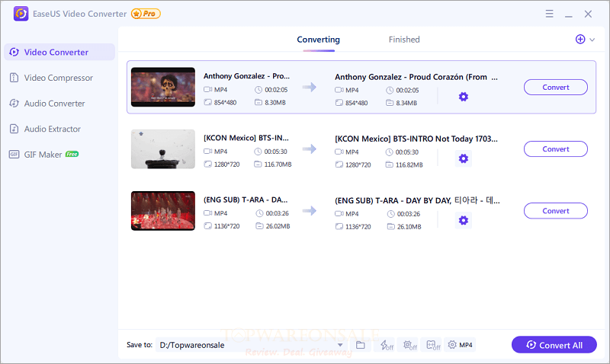
Task: Open MP4 output format settings
Action: (461, 345)
